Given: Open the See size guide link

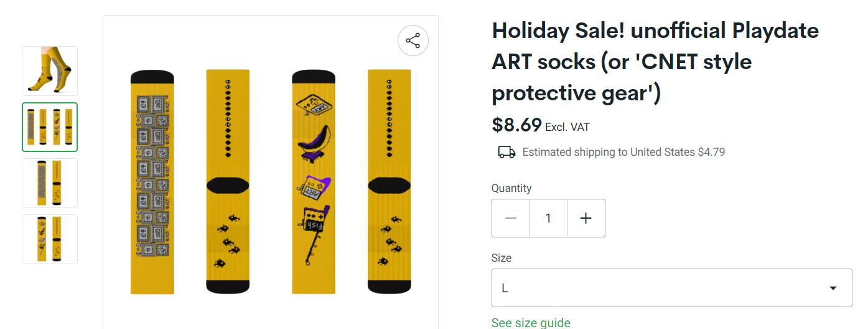Looking at the screenshot, I should tap(531, 322).
